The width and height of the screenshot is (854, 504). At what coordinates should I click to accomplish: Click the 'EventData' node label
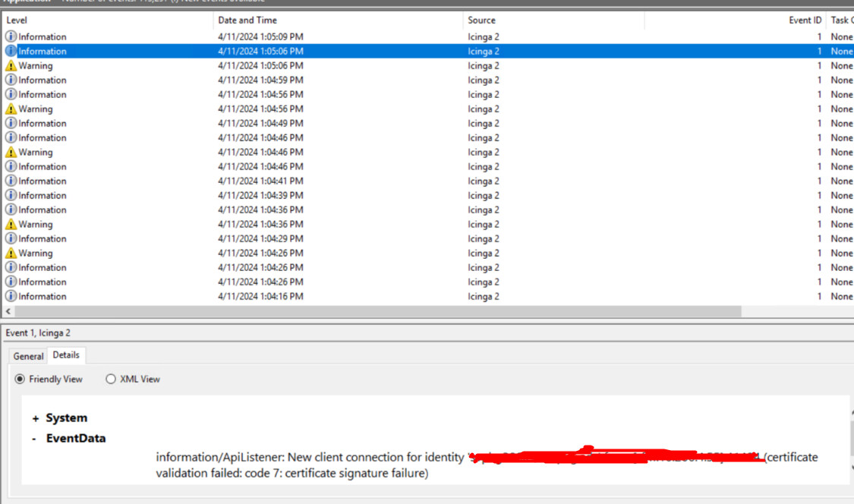point(76,438)
